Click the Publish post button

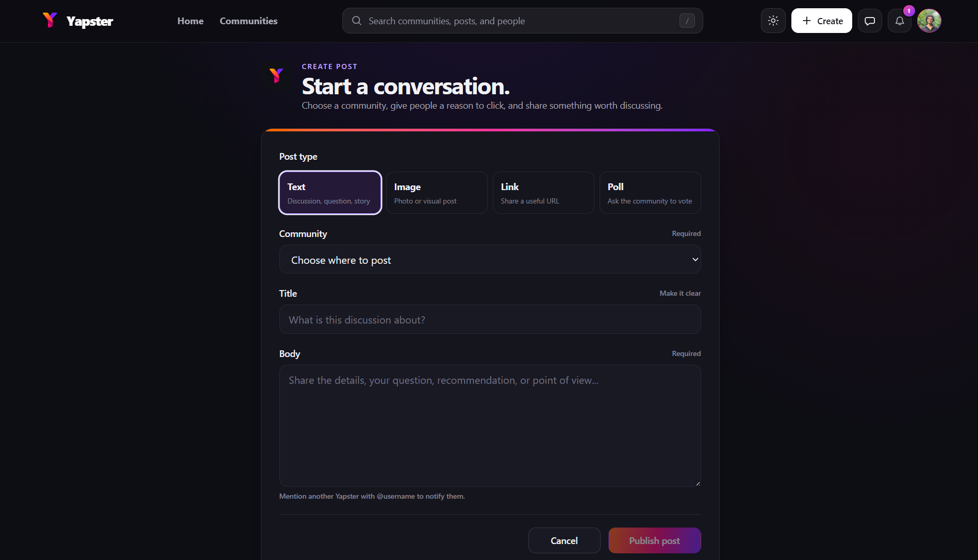click(654, 540)
